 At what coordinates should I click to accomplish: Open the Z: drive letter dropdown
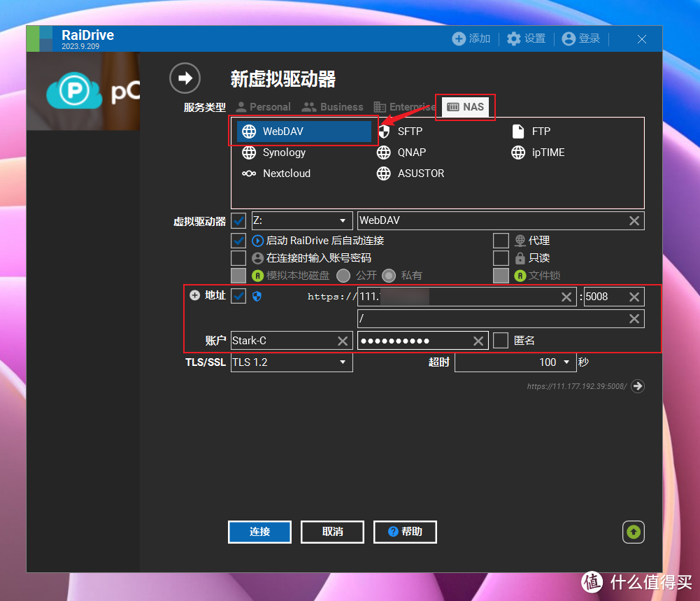tap(302, 220)
